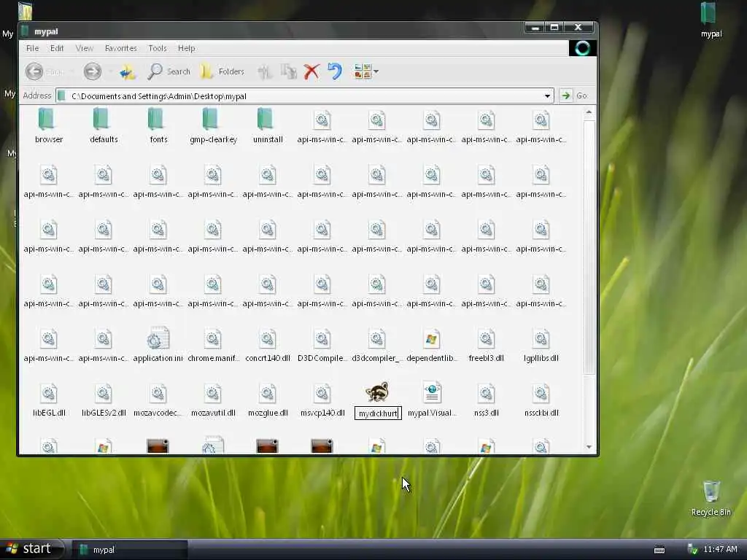Open the Favorites menu
747x560 pixels.
120,48
